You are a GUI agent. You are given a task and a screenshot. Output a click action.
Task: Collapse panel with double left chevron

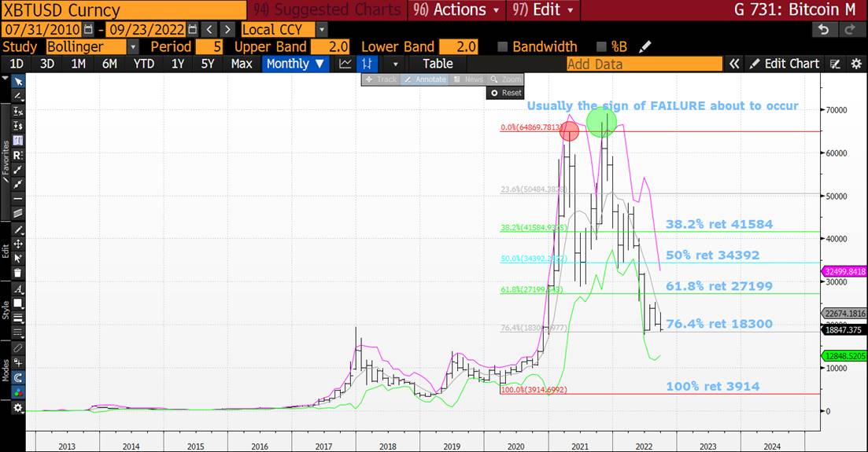point(734,64)
